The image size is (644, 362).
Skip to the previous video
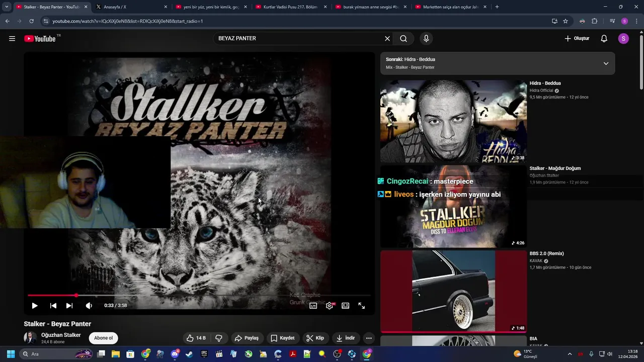(53, 306)
